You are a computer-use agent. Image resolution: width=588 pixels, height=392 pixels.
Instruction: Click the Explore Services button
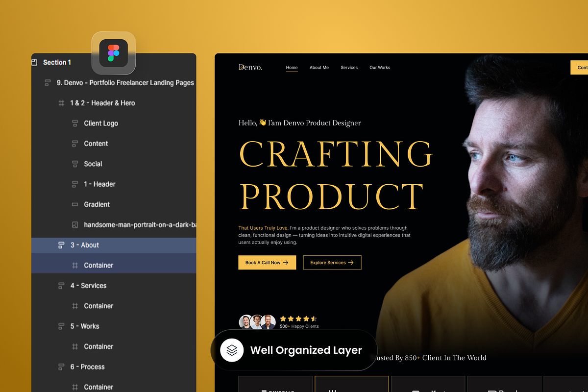(332, 263)
